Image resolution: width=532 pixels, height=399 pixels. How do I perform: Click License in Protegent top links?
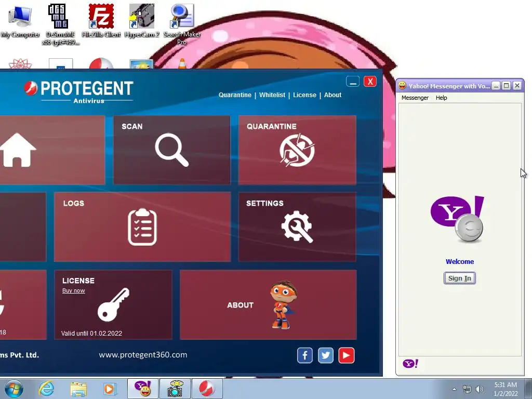click(x=304, y=95)
